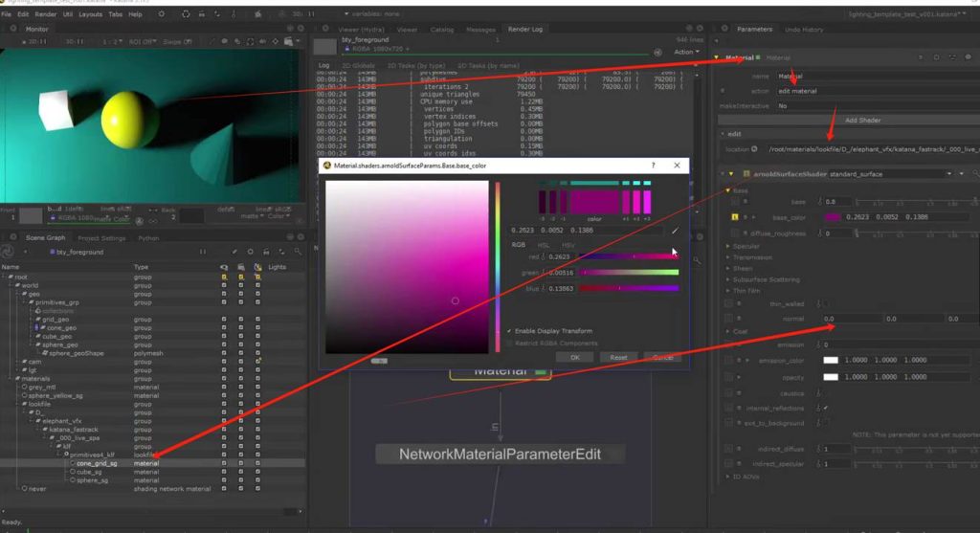Toggle the internal_reflections checkbox
This screenshot has width=980, height=533.
point(825,408)
